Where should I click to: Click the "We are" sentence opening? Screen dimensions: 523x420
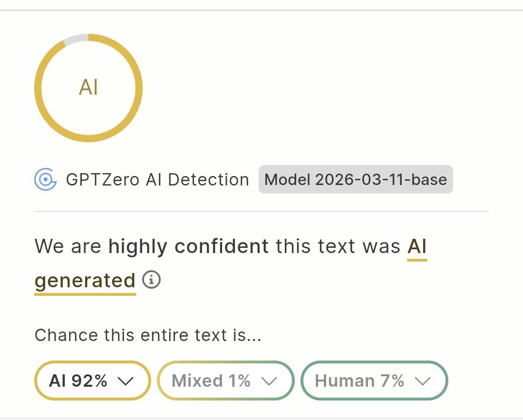(68, 246)
